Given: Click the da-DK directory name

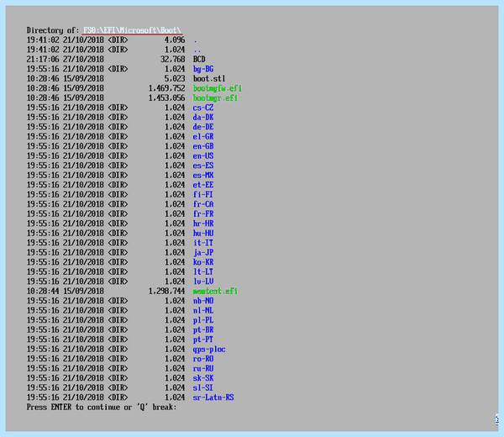Looking at the screenshot, I should (x=203, y=117).
